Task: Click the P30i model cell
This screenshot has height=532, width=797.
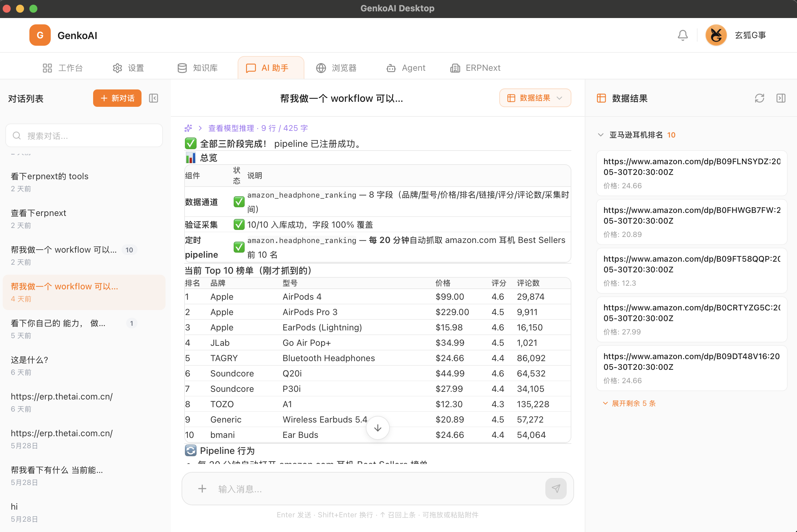Action: pyautogui.click(x=291, y=389)
